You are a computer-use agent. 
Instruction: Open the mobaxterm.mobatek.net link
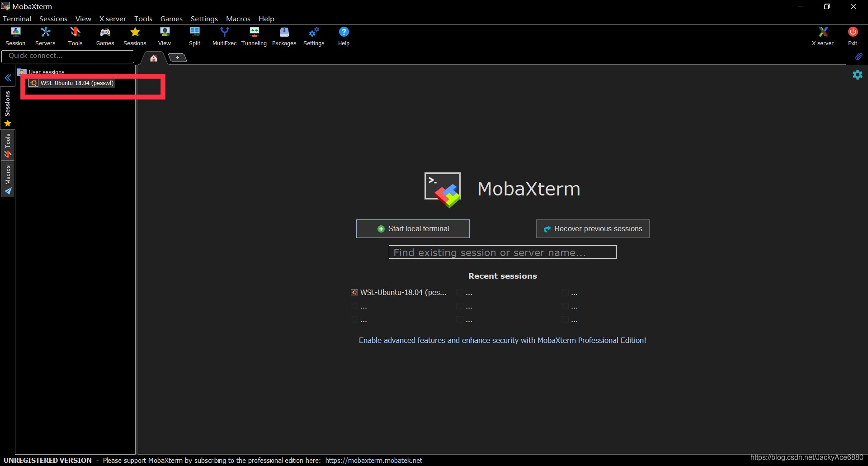(373, 460)
